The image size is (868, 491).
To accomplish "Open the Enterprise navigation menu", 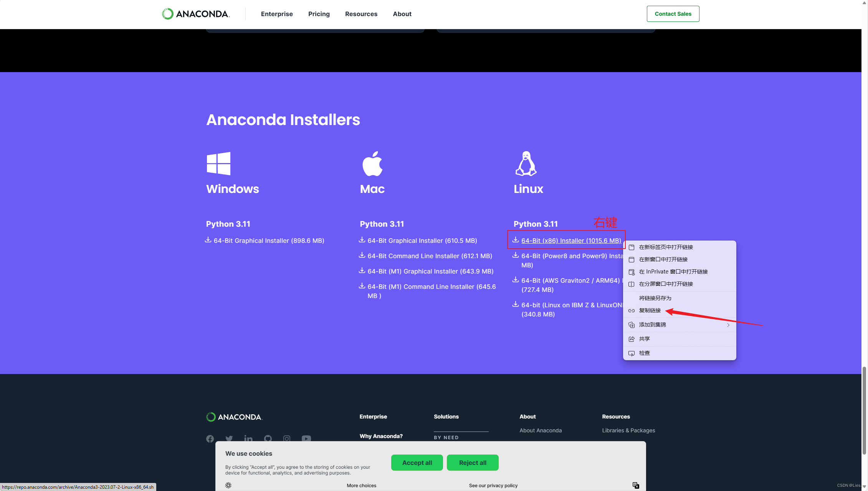I will pos(276,14).
